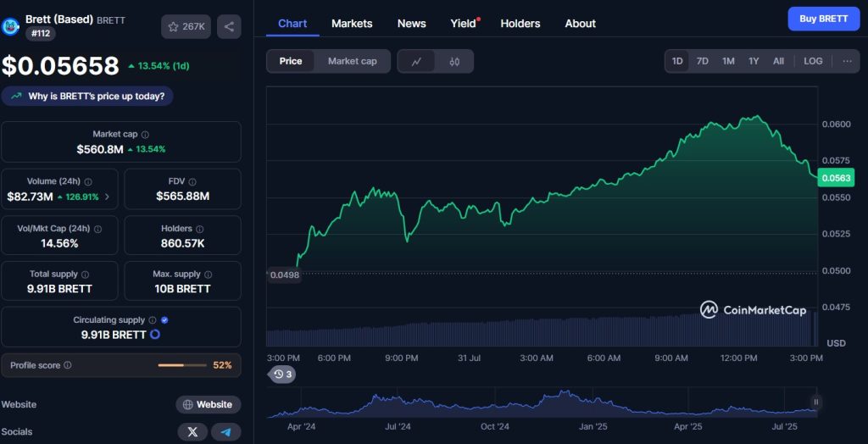
Task: Open the Holders tab
Action: click(x=520, y=24)
